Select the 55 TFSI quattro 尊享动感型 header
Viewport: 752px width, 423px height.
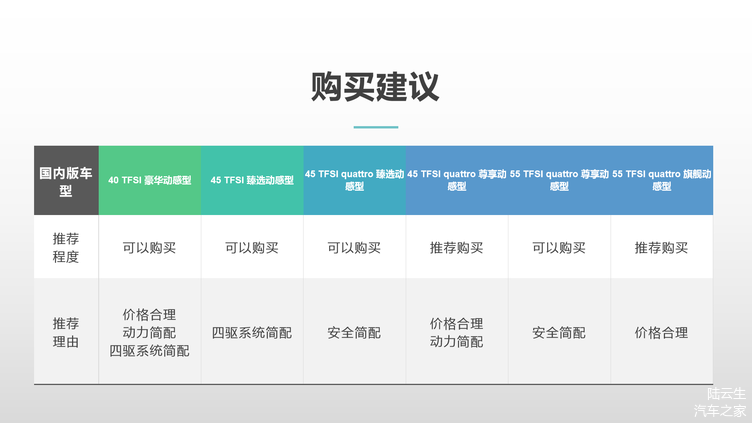559,180
